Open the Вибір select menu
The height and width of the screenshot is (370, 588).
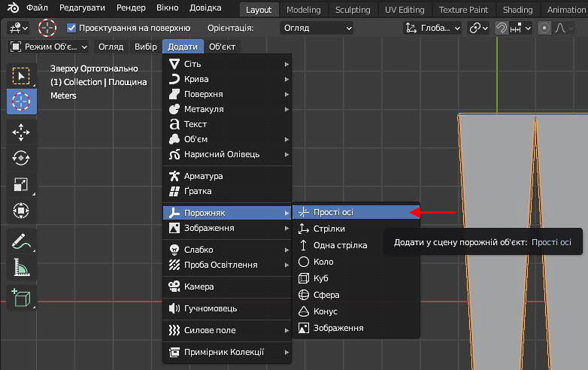[x=146, y=47]
